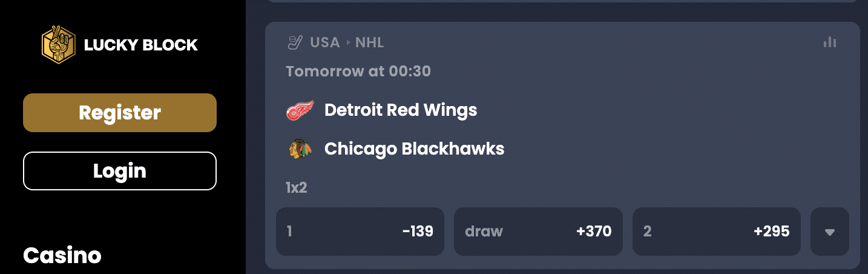
Task: Pick home win odds -139
Action: [360, 232]
